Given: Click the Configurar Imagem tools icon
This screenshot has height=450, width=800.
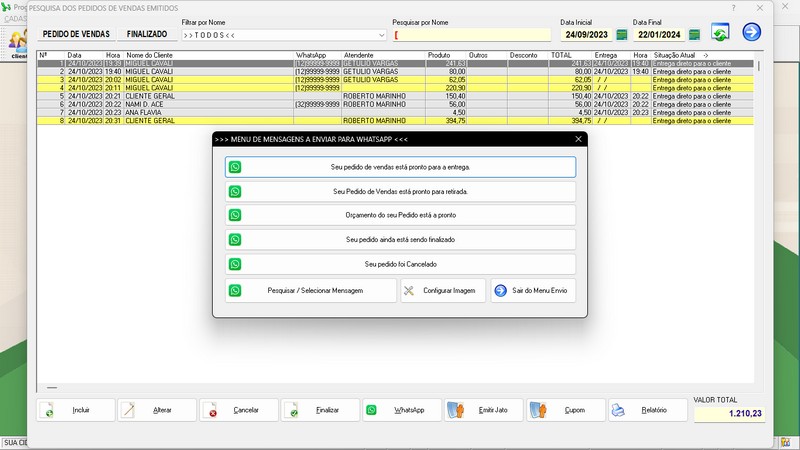Looking at the screenshot, I should (x=409, y=290).
